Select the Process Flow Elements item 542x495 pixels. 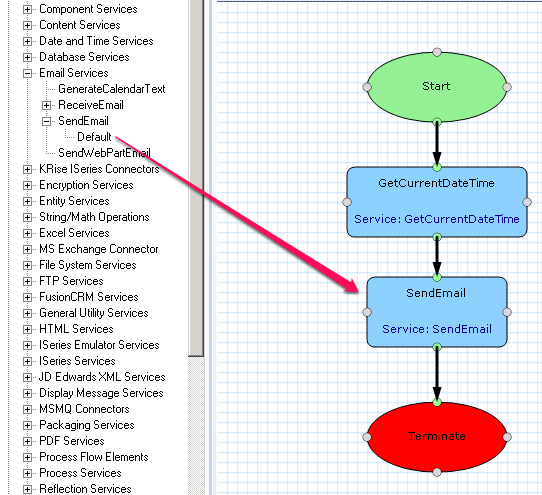[94, 457]
